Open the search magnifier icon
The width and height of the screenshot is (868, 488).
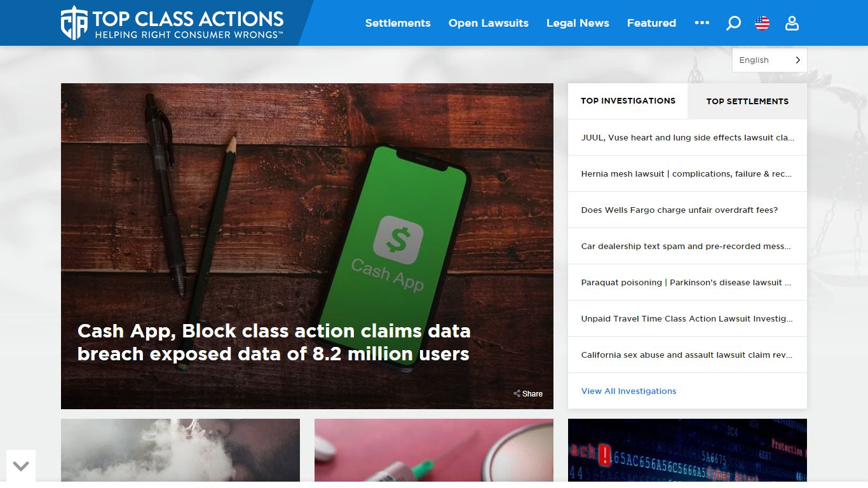coord(733,24)
